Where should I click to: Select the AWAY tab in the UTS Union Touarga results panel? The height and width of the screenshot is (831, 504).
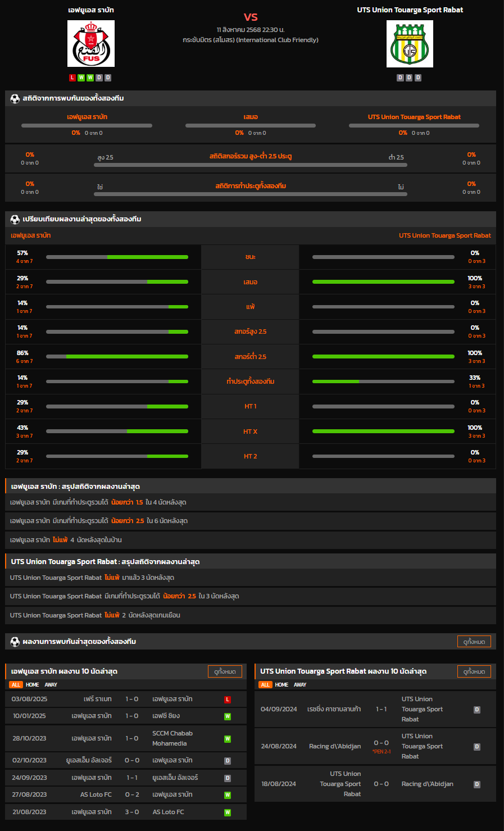click(x=301, y=685)
